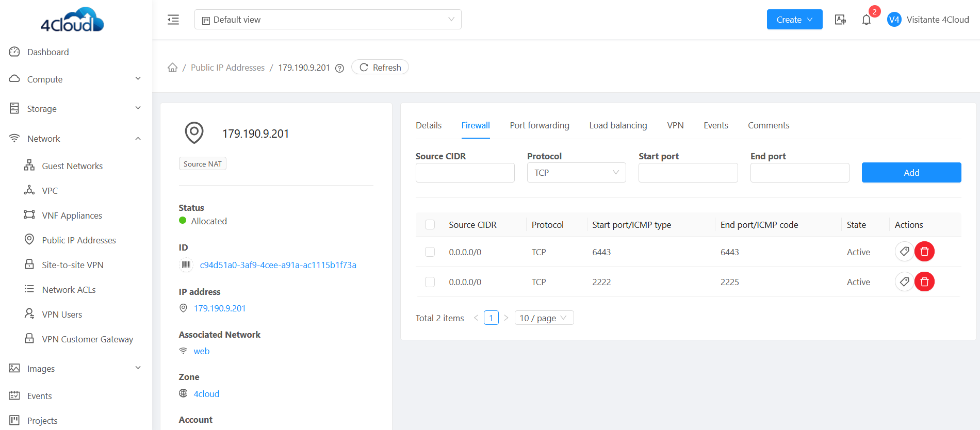Screen dimensions: 980x430
Task: Click Dashboard gauge icon in sidebar
Action: tap(14, 52)
